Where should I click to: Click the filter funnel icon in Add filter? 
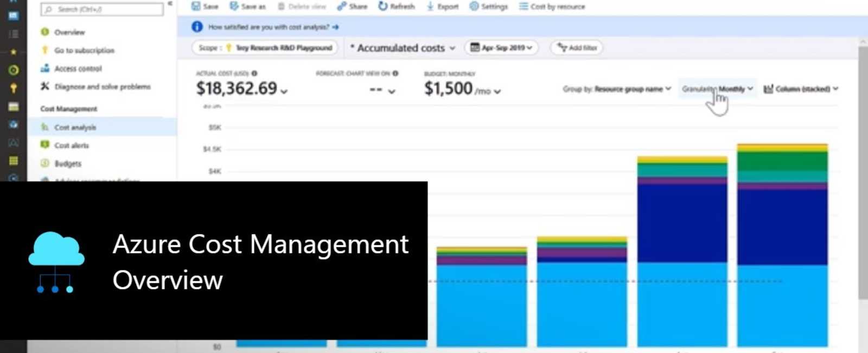(x=562, y=48)
